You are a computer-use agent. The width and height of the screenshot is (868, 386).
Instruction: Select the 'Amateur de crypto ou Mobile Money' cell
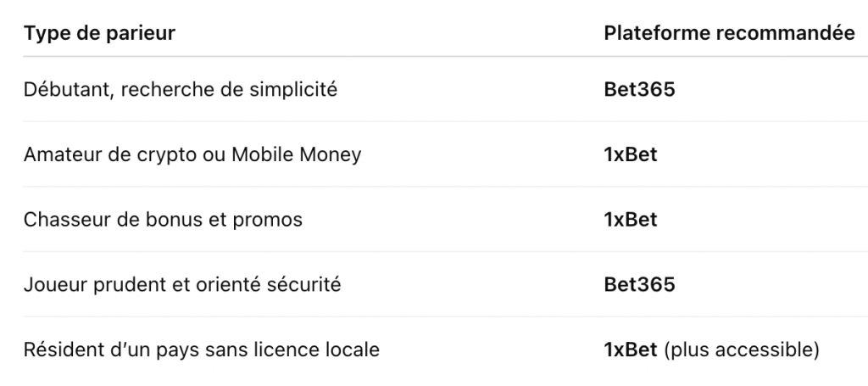coord(192,154)
